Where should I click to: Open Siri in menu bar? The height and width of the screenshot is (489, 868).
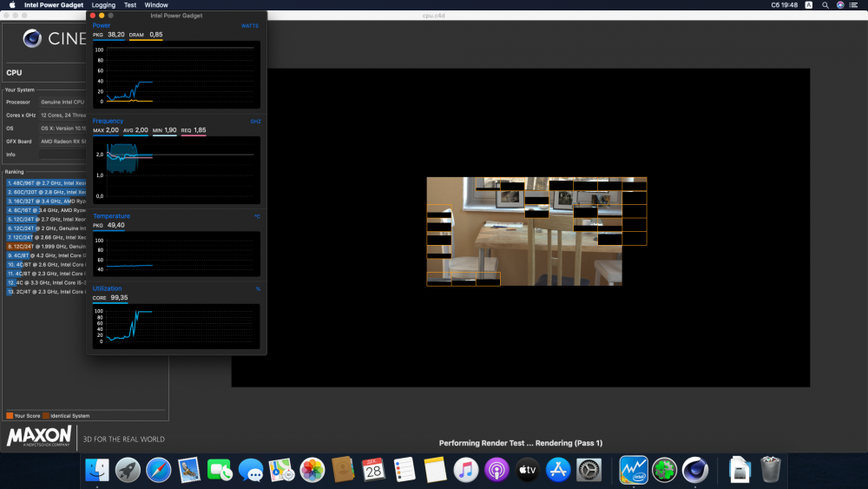click(x=839, y=5)
